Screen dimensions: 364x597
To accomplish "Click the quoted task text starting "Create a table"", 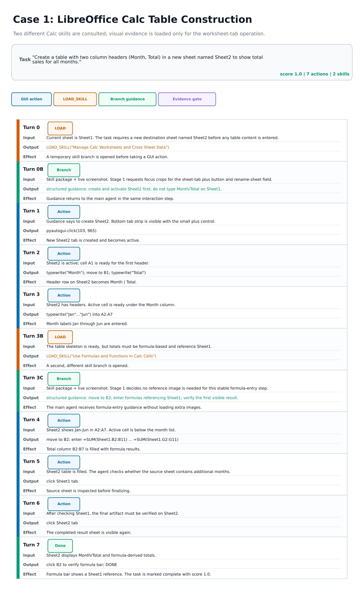I will [x=147, y=59].
